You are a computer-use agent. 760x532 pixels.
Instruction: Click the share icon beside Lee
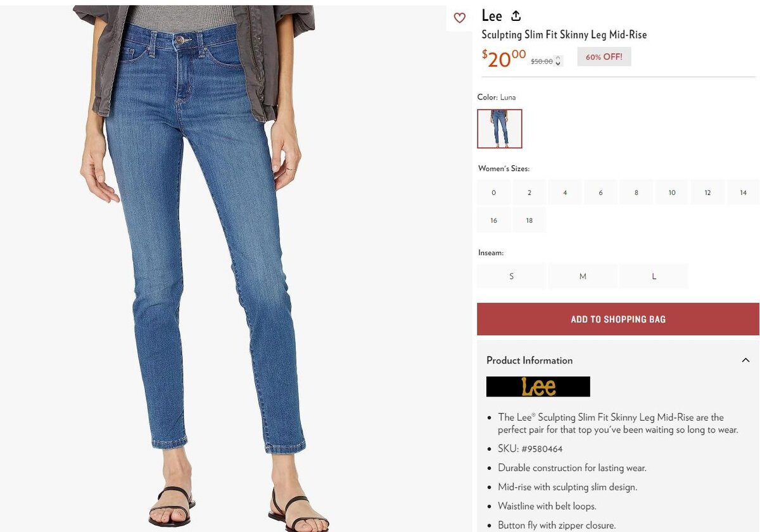pos(516,16)
